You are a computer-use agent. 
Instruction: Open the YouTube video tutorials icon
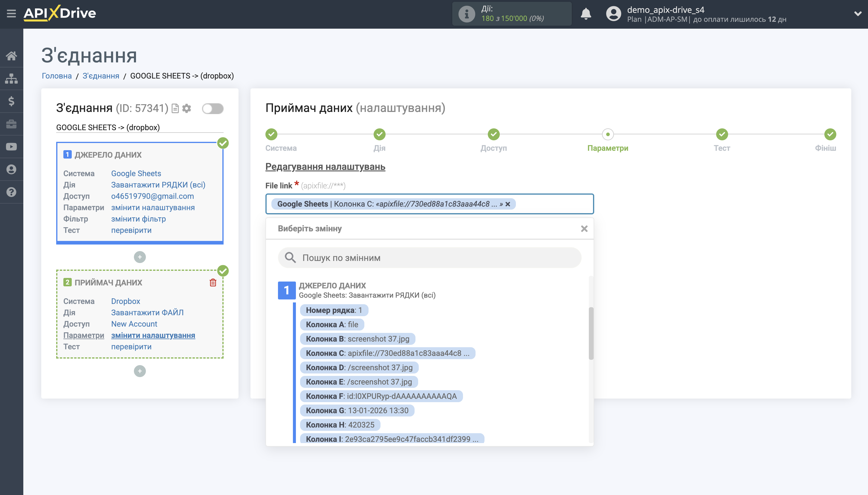tap(11, 146)
